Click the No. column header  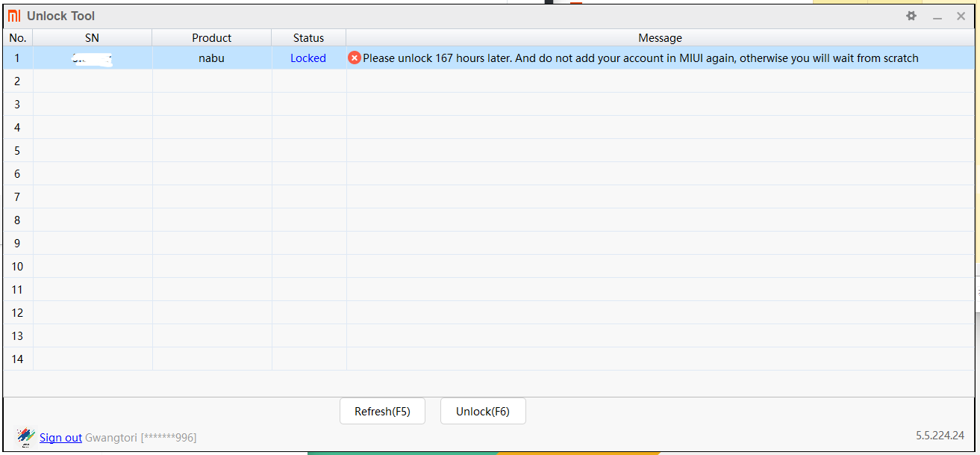point(18,37)
